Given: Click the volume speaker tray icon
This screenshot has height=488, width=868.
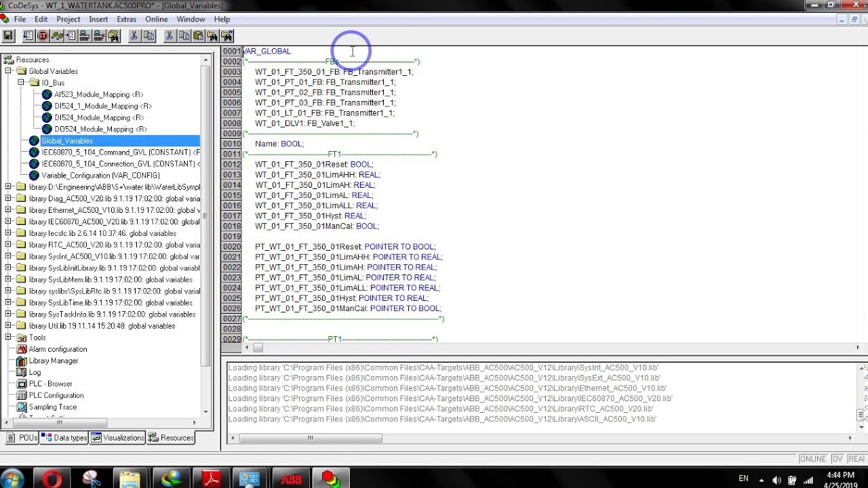Looking at the screenshot, I should [776, 480].
